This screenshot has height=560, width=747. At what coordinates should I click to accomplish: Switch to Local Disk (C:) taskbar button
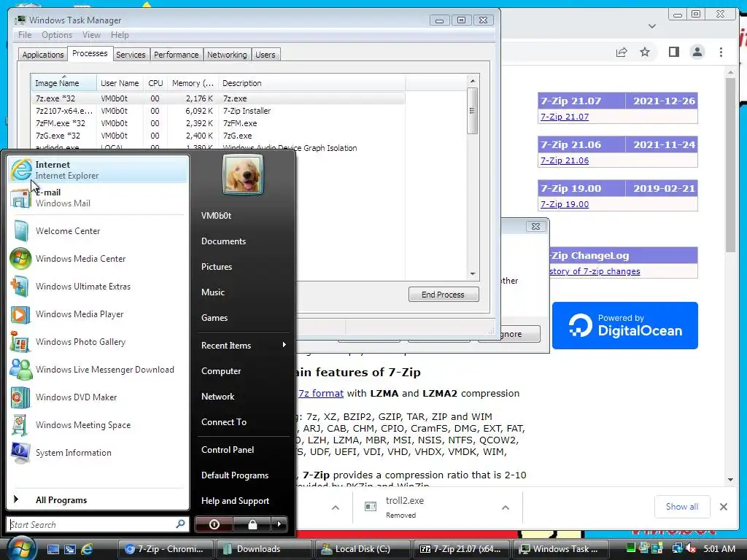point(363,549)
